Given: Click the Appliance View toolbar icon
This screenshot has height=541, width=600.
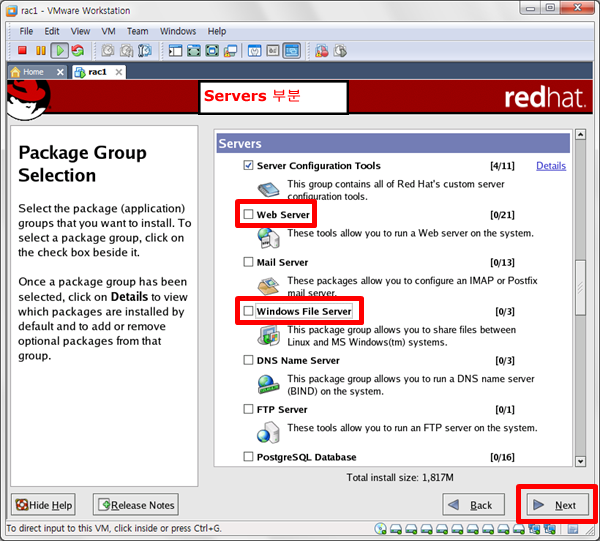Looking at the screenshot, I should 273,51.
